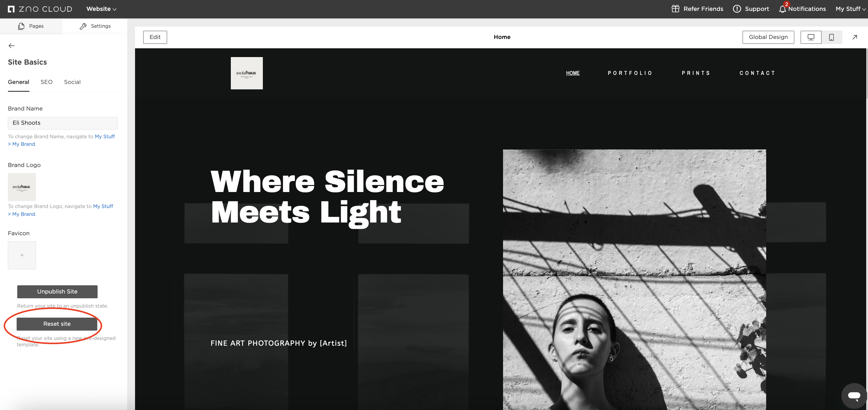This screenshot has width=868, height=410.
Task: Click the Brand Name input field
Action: [63, 123]
